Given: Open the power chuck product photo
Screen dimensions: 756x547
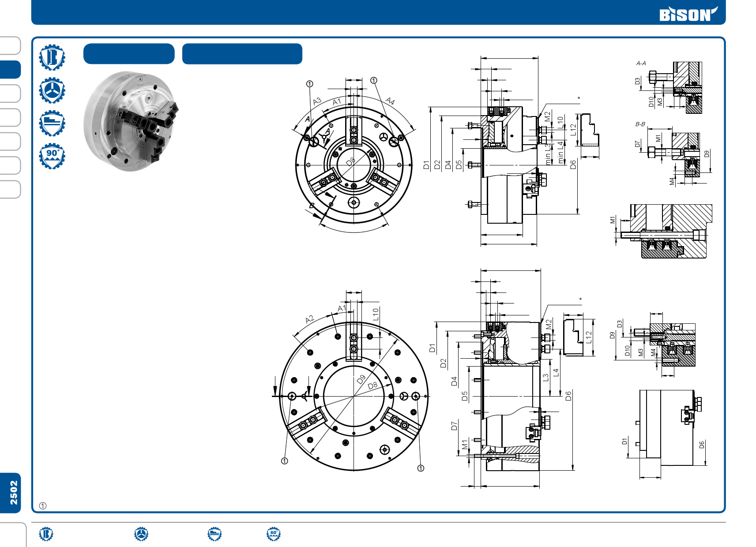Looking at the screenshot, I should 131,121.
